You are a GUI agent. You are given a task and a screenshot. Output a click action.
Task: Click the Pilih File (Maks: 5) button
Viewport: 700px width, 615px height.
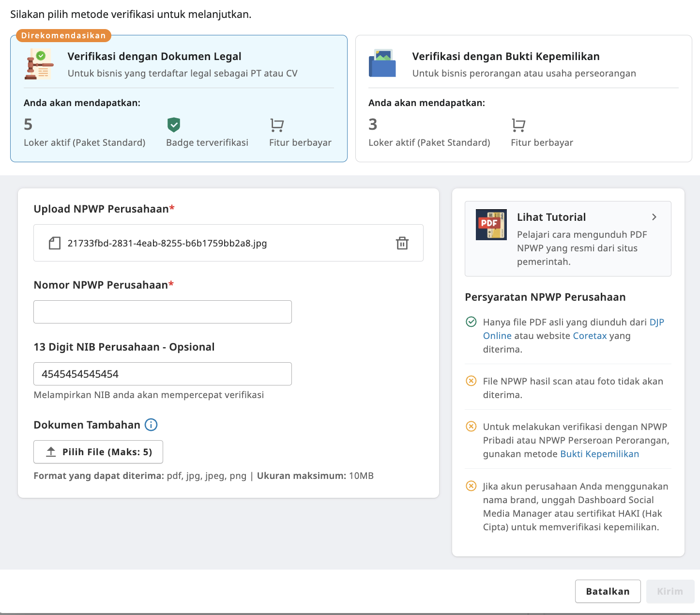coord(98,451)
